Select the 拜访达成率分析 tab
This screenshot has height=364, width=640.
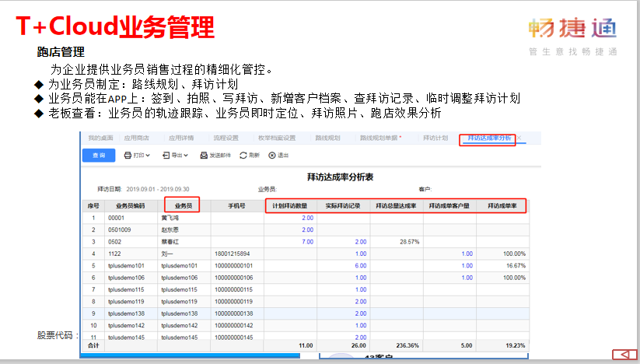(489, 138)
